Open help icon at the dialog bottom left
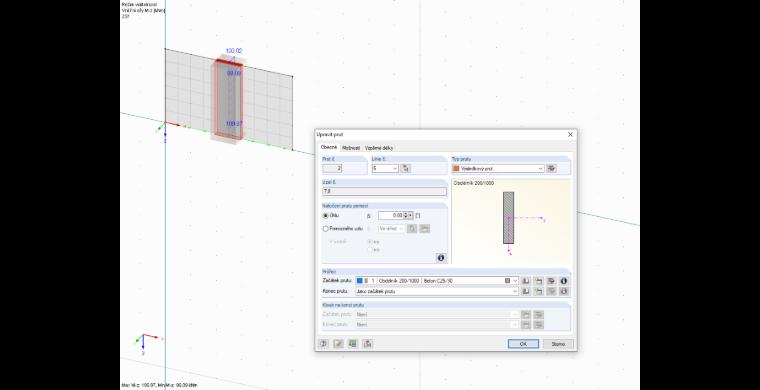The width and height of the screenshot is (760, 390). click(x=324, y=343)
